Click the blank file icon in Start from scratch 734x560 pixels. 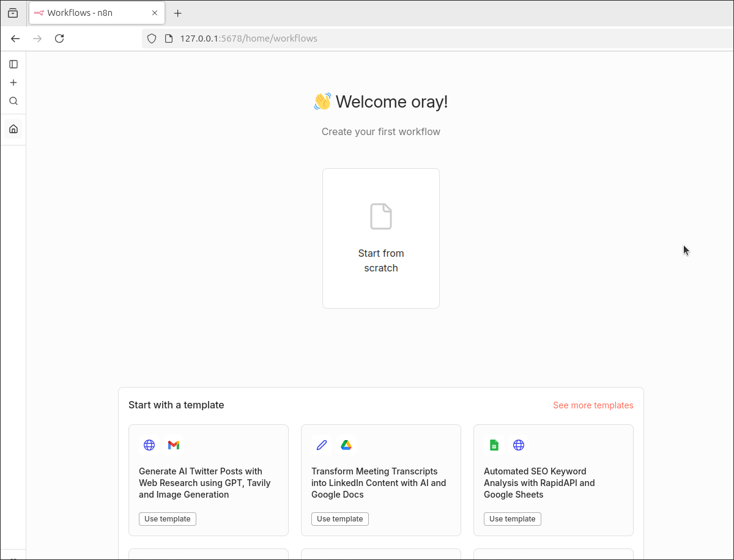click(380, 217)
